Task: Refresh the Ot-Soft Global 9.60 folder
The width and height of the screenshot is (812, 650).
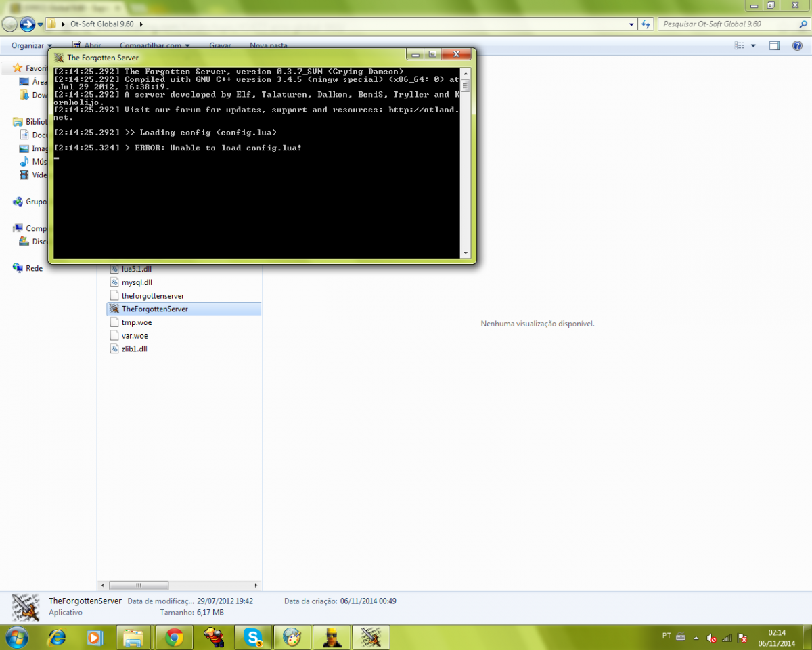Action: click(x=646, y=24)
